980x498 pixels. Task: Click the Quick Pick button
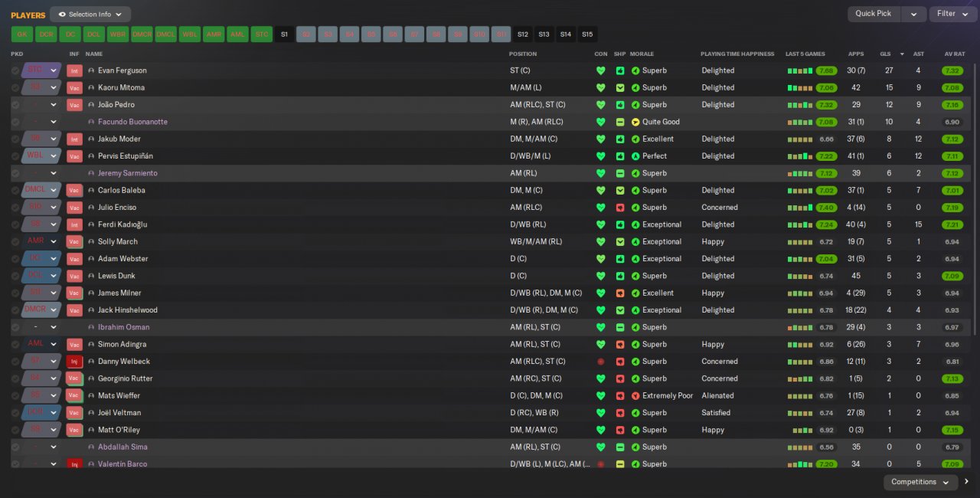click(874, 14)
